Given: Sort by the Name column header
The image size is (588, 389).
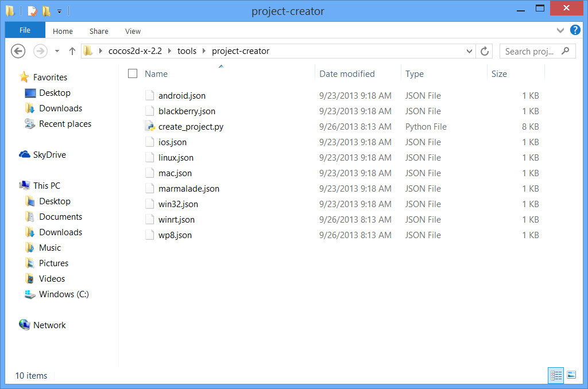Looking at the screenshot, I should [156, 74].
